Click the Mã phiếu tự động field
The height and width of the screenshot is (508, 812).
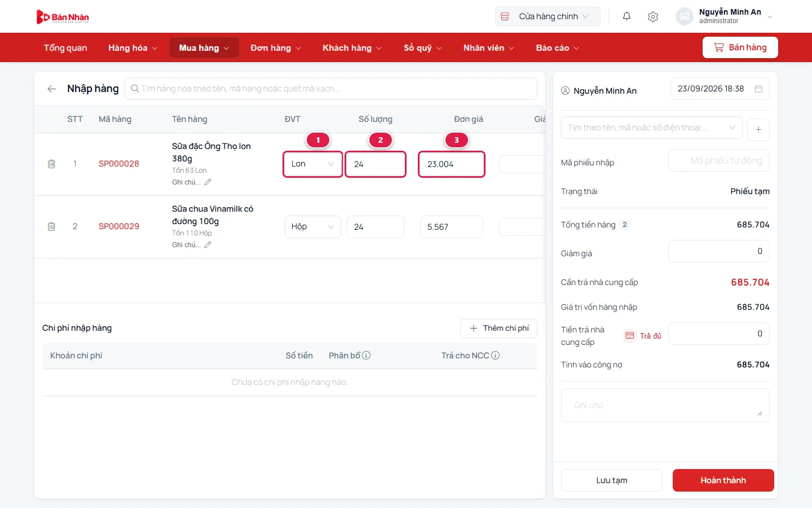click(719, 161)
